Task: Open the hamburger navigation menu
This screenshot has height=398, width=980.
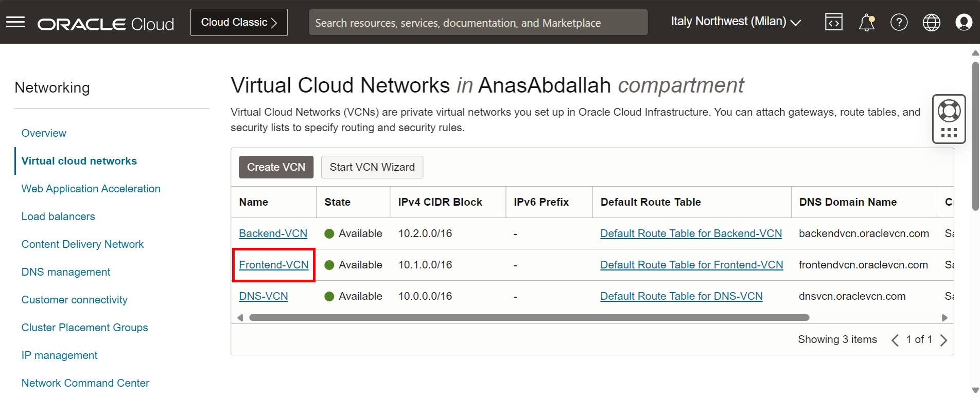Action: coord(15,22)
